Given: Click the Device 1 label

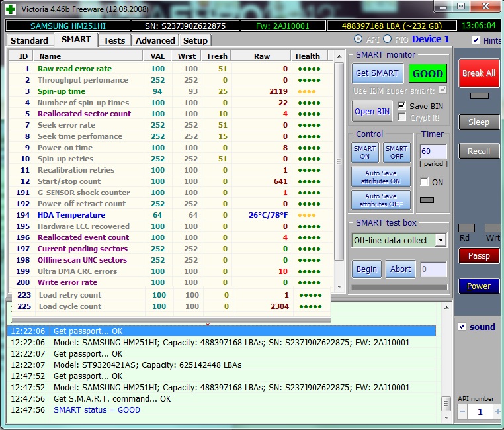Looking at the screenshot, I should 431,39.
